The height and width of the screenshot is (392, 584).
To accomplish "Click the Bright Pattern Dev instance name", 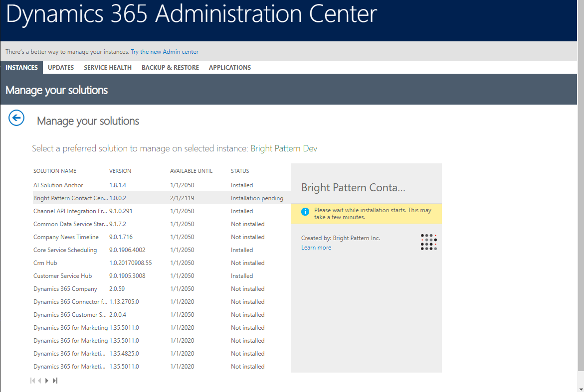I will click(284, 148).
